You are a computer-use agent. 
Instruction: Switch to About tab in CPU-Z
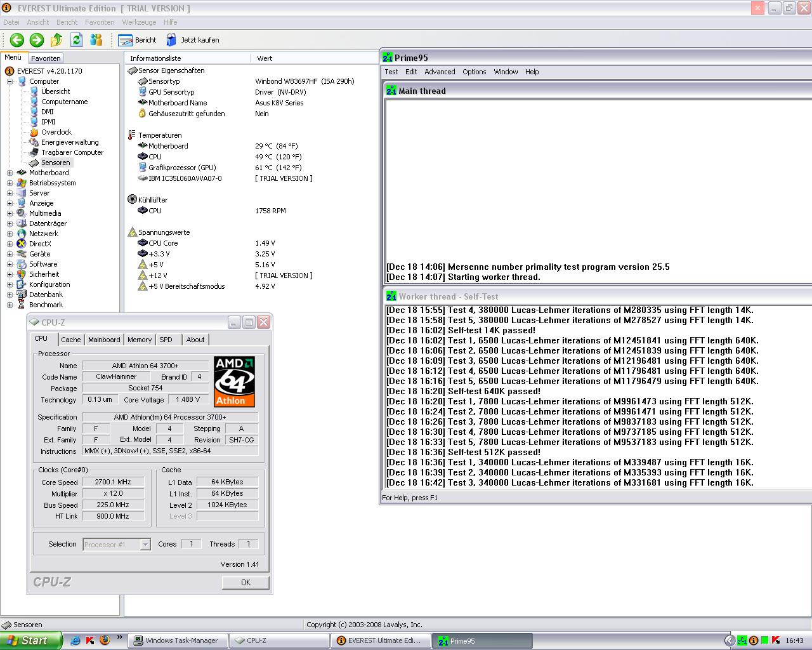coord(195,340)
